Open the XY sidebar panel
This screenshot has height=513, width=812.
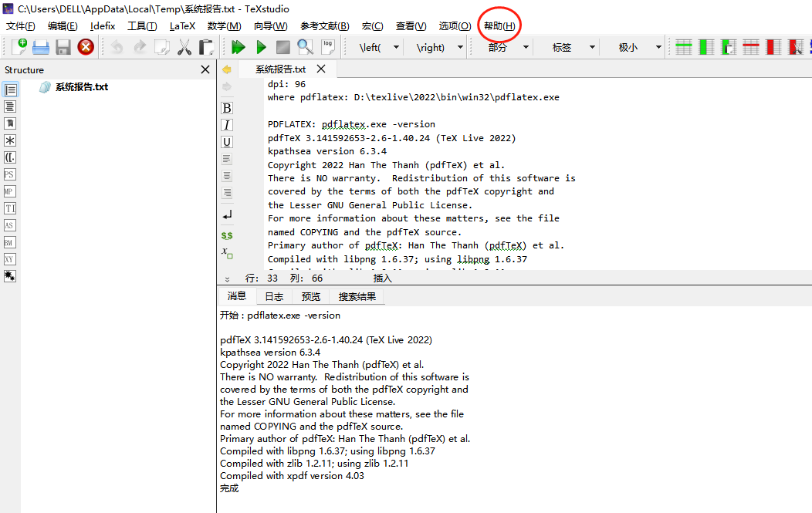[x=10, y=259]
